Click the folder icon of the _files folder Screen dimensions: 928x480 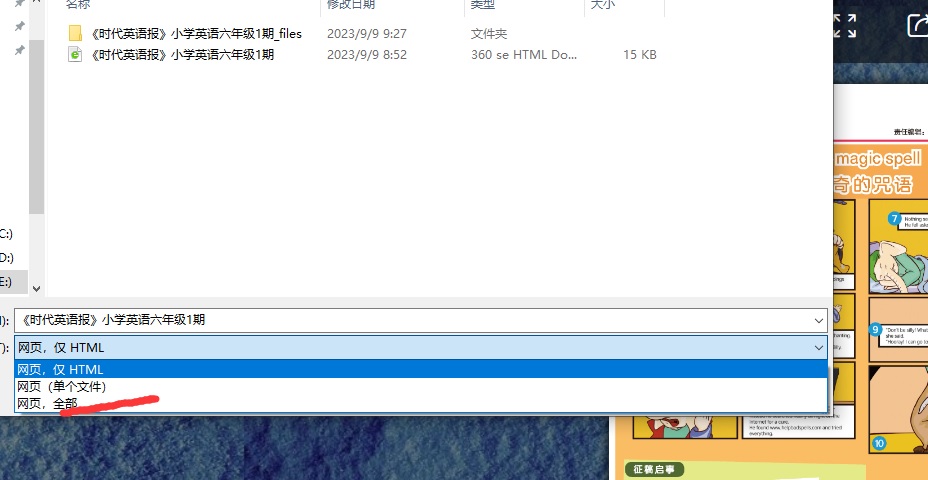click(75, 34)
